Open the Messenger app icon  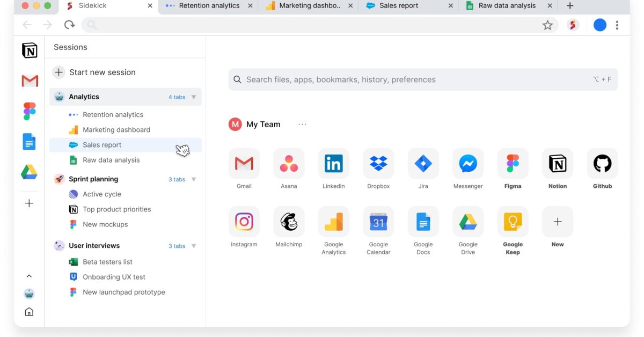click(x=467, y=164)
